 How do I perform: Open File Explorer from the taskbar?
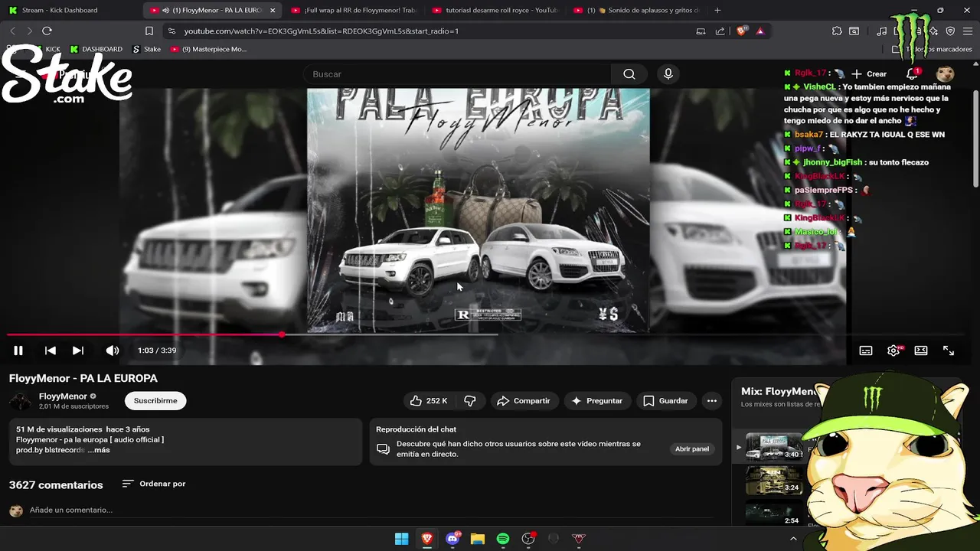pyautogui.click(x=478, y=539)
